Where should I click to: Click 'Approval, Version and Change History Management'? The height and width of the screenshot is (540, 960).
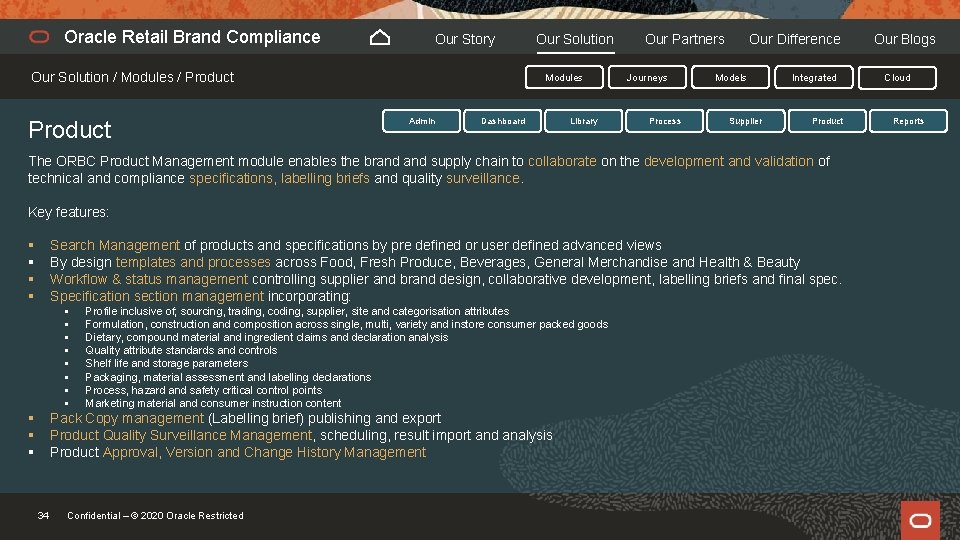pyautogui.click(x=264, y=452)
